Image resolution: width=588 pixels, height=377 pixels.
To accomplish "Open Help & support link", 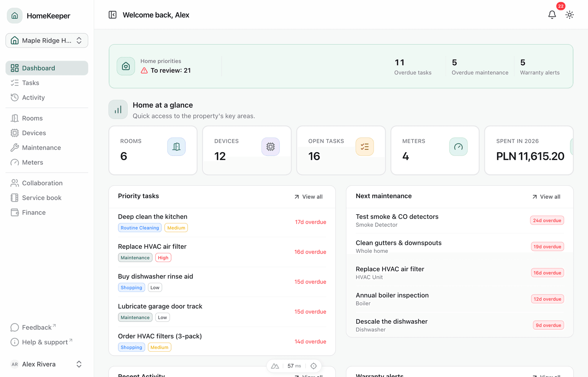I will coord(47,342).
